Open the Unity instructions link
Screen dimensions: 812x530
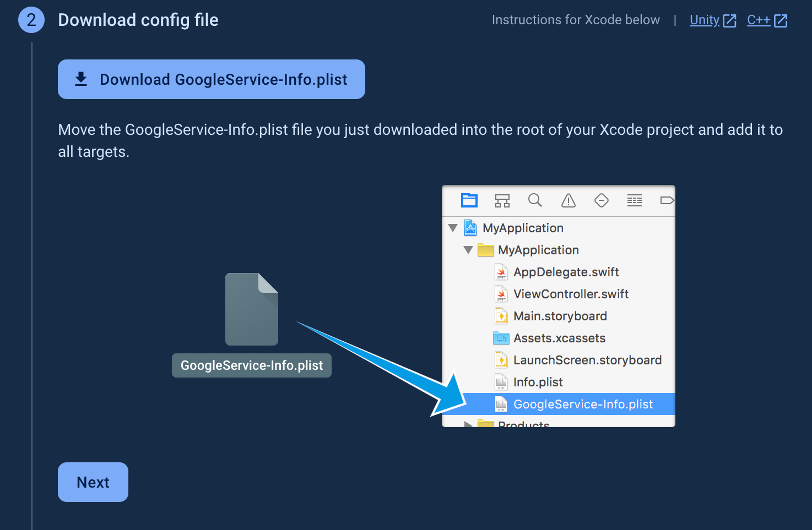coord(705,20)
